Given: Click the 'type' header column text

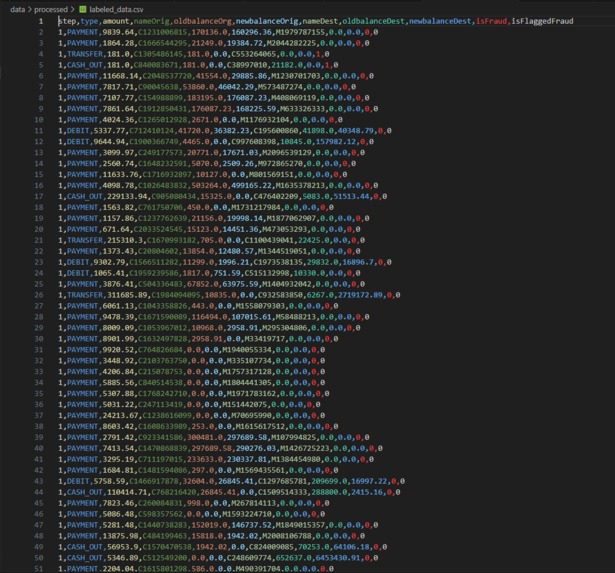Looking at the screenshot, I should coord(89,21).
